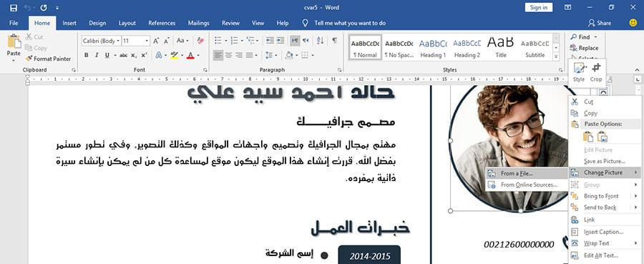Click Find in Editing group
The height and width of the screenshot is (264, 644).
[x=584, y=37]
